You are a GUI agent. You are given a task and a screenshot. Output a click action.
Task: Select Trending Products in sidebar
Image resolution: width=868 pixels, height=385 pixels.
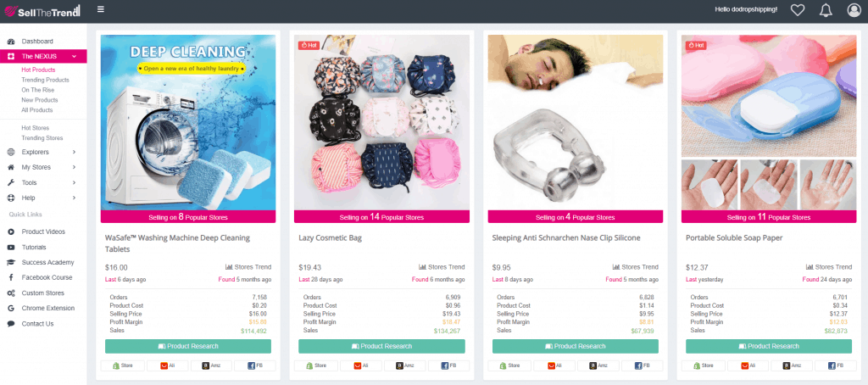[46, 80]
